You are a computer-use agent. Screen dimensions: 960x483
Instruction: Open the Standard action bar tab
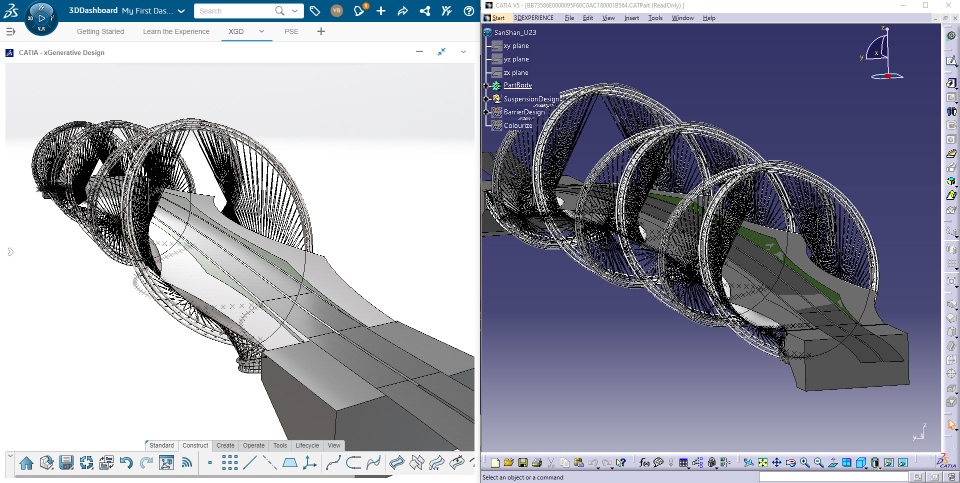(x=162, y=445)
